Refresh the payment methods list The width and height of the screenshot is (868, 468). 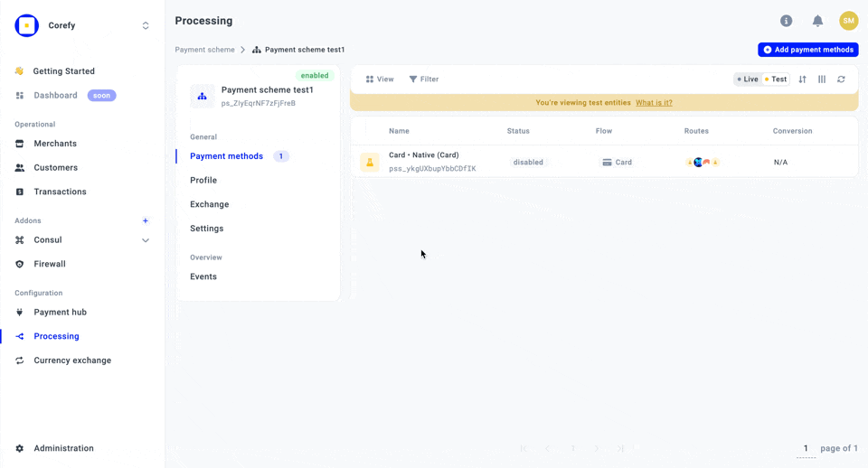coord(842,80)
